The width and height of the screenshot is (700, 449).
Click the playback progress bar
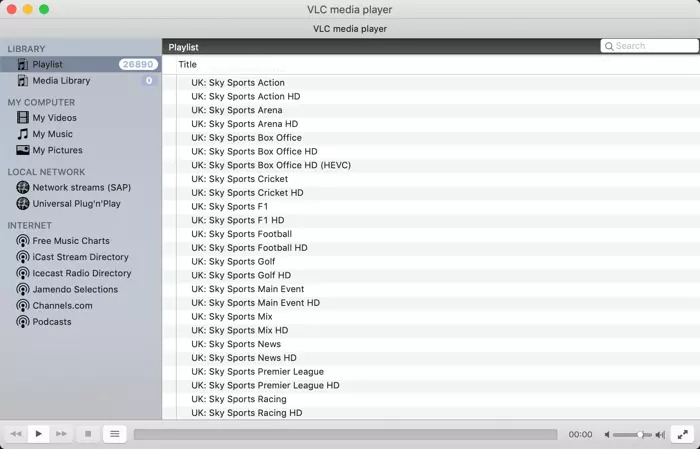346,434
